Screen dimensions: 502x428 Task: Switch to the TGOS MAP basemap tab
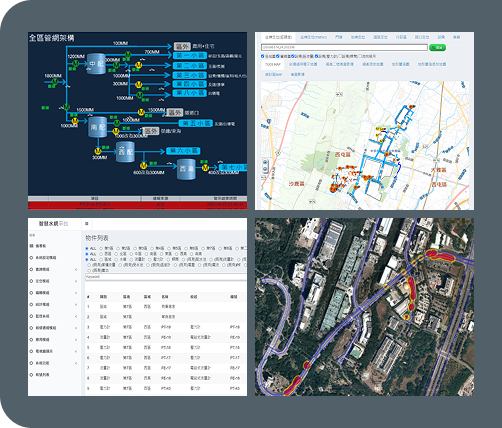[x=273, y=64]
